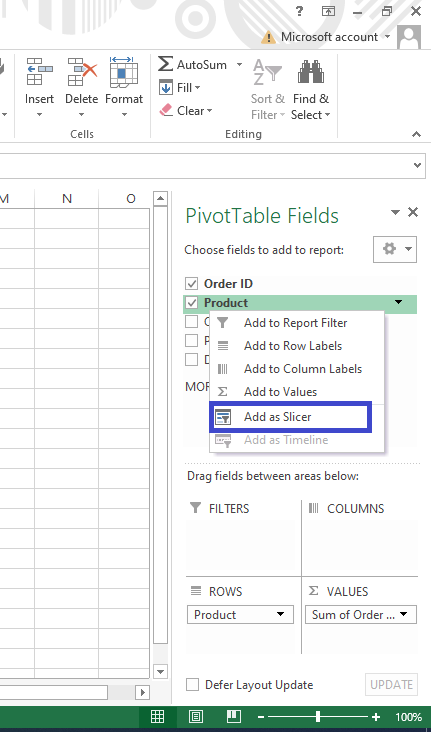Screen dimensions: 431x732
Task: Toggle the Order ID field checkbox
Action: click(191, 283)
